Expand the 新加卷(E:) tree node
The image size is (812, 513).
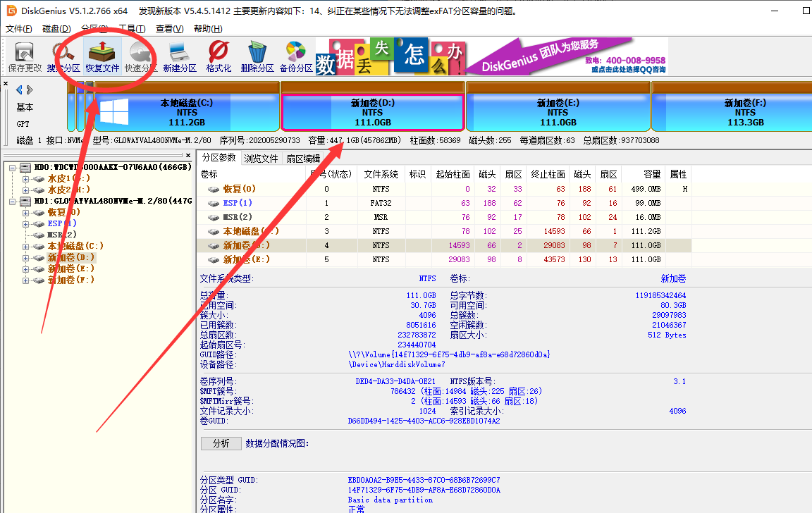click(25, 269)
